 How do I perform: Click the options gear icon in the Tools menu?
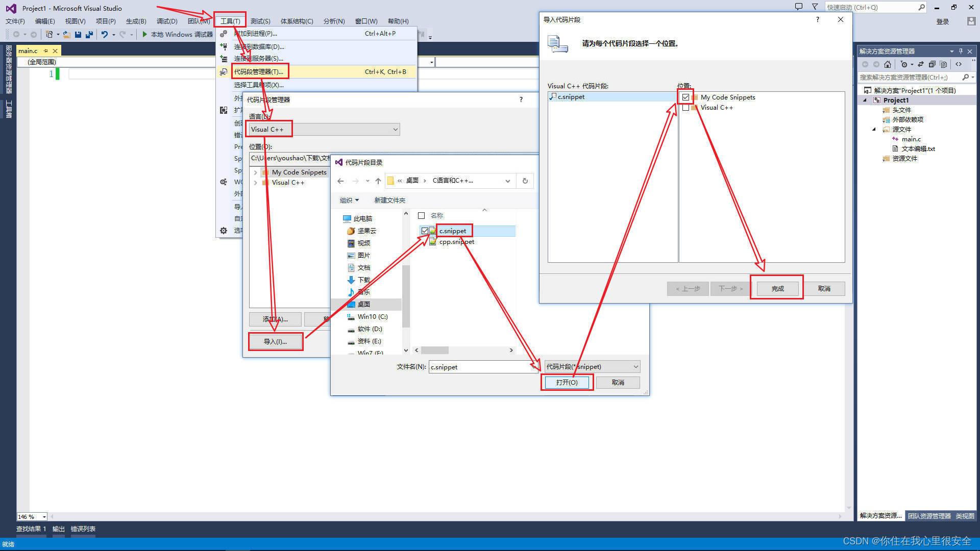click(224, 231)
